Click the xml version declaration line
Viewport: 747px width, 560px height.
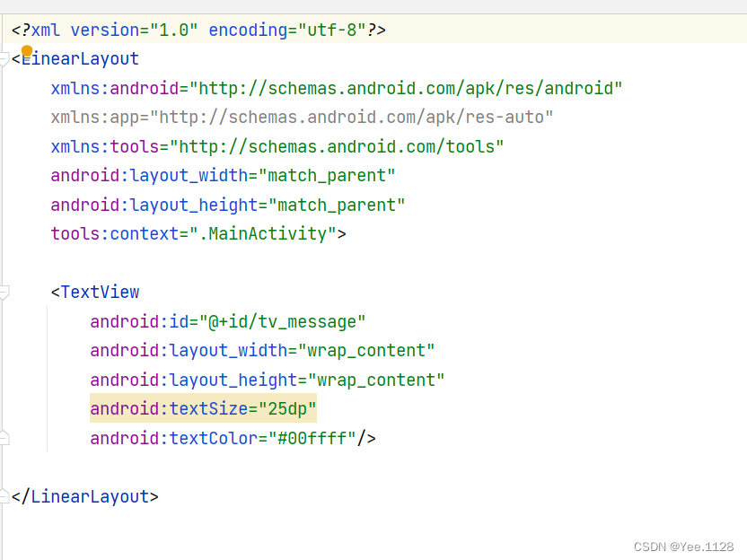pyautogui.click(x=198, y=30)
